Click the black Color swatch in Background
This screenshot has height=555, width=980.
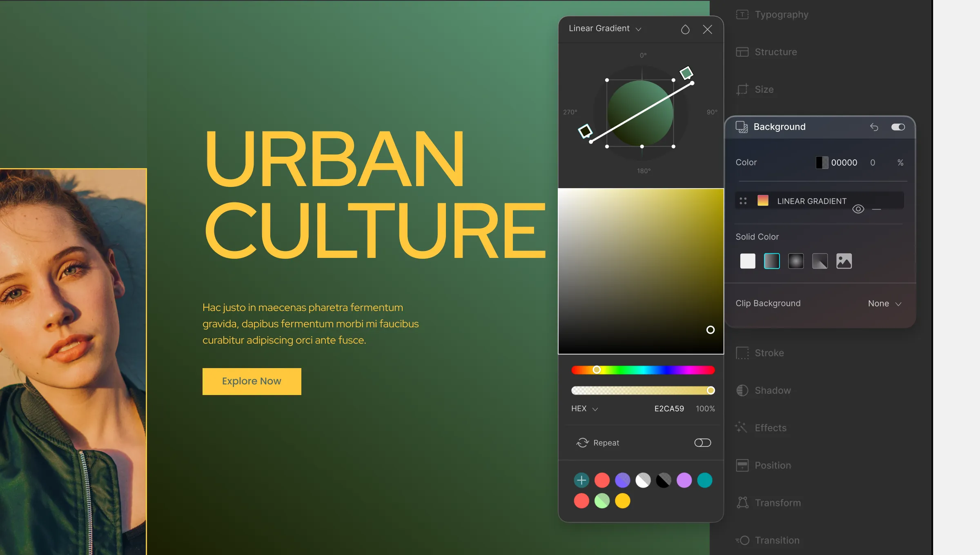(x=822, y=162)
